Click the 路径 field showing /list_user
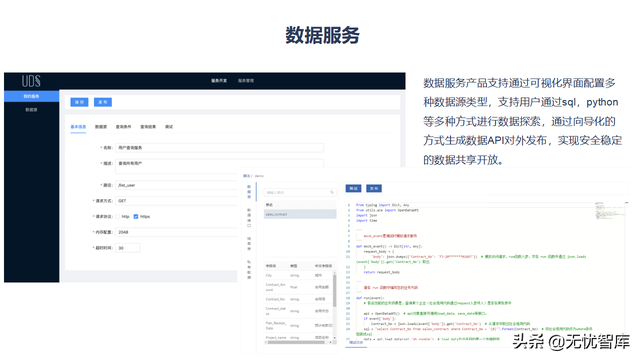This screenshot has width=640, height=360. (176, 185)
